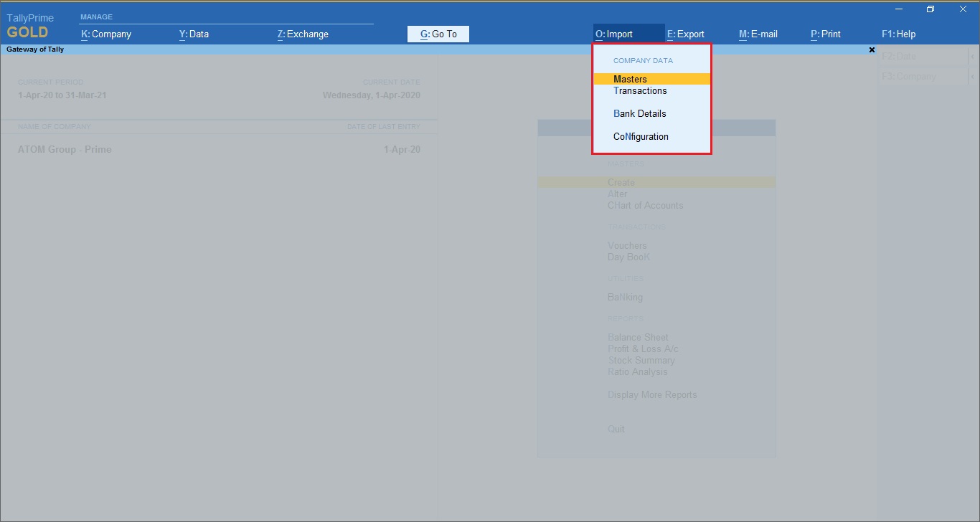The image size is (980, 522).
Task: Collapse arrow beside F2: Date button
Action: [x=972, y=56]
